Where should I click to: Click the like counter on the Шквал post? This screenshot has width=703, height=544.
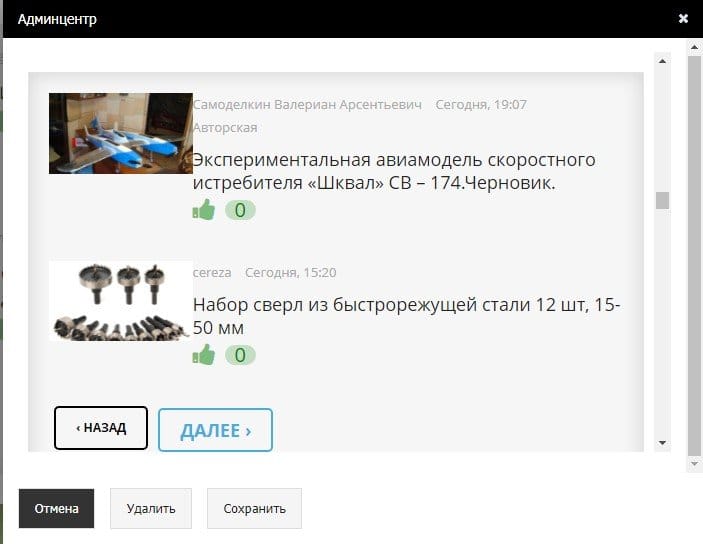[240, 210]
